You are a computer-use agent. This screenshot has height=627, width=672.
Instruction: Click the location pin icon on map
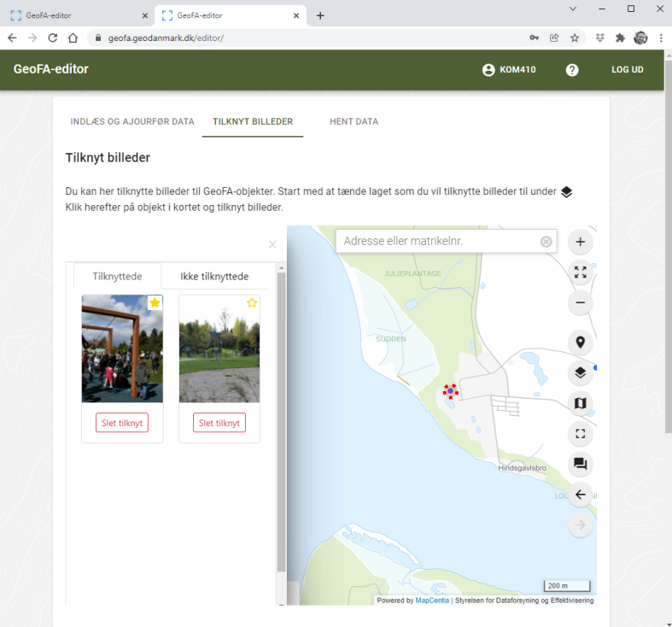coord(580,343)
